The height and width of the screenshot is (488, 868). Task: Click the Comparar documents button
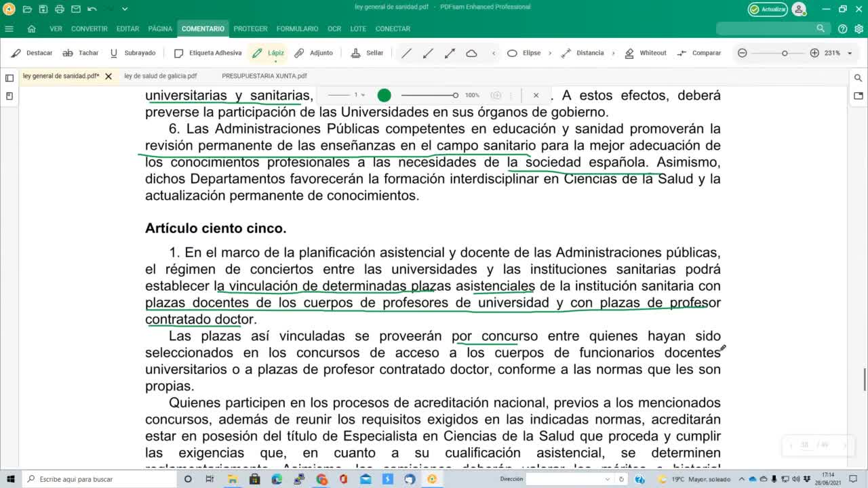[698, 53]
